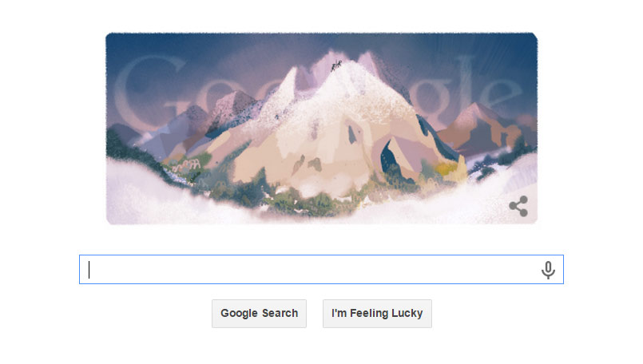Click the brown mountain on doodle's right
This screenshot has height=364, width=643.
click(x=484, y=127)
